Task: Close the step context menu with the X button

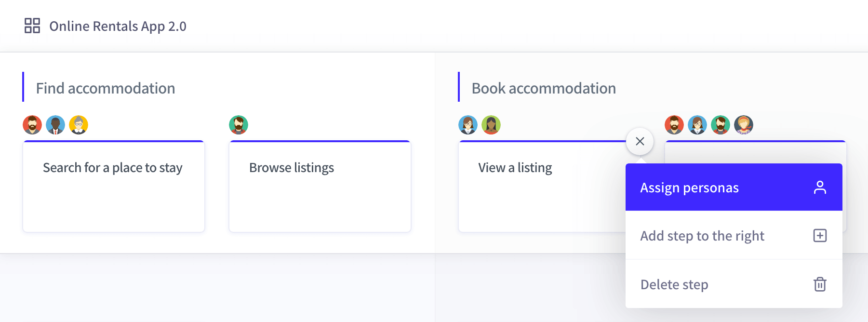Action: tap(640, 141)
